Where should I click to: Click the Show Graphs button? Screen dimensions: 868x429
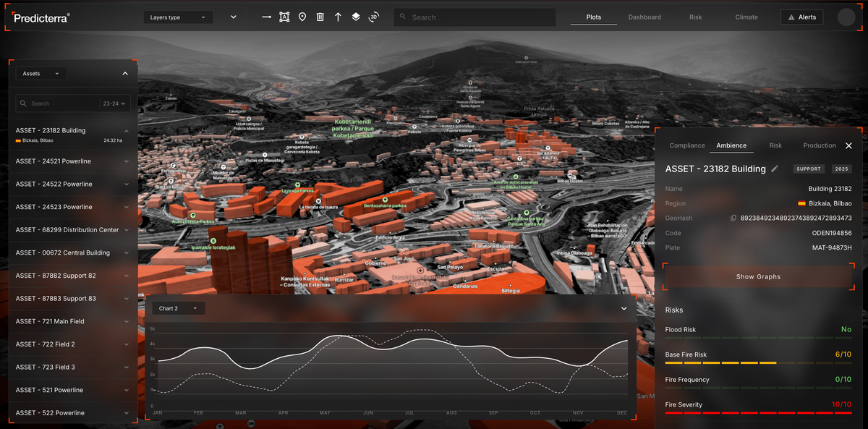pyautogui.click(x=758, y=276)
